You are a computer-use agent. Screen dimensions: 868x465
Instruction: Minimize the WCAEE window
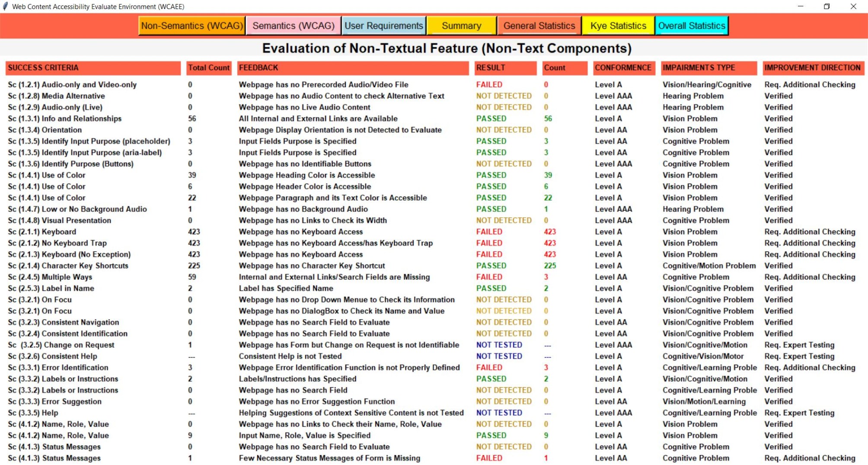(801, 6)
